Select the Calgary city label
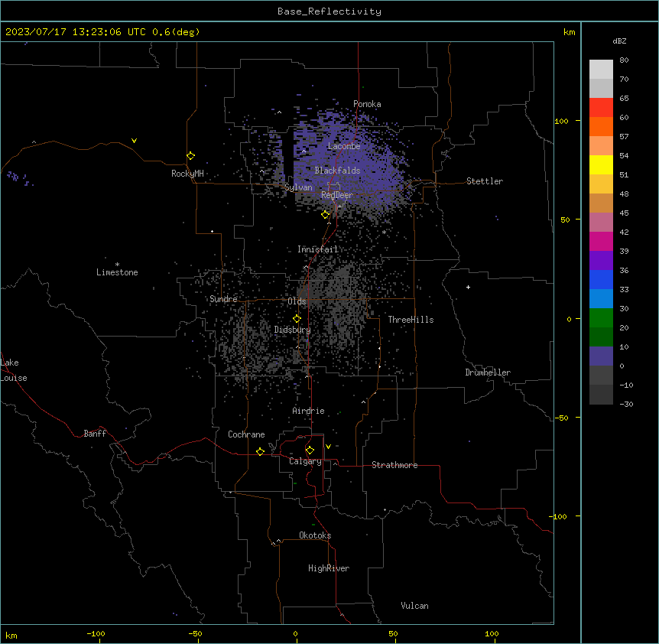The image size is (659, 644). pyautogui.click(x=305, y=461)
